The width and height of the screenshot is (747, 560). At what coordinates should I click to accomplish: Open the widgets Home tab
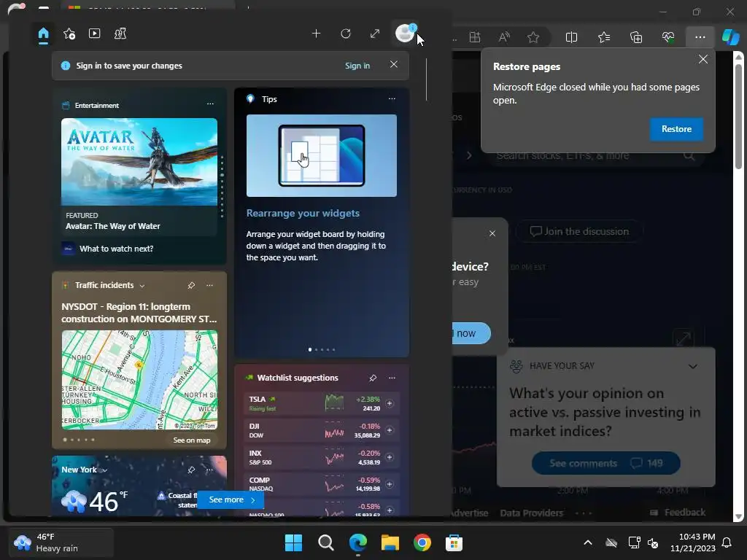click(43, 34)
